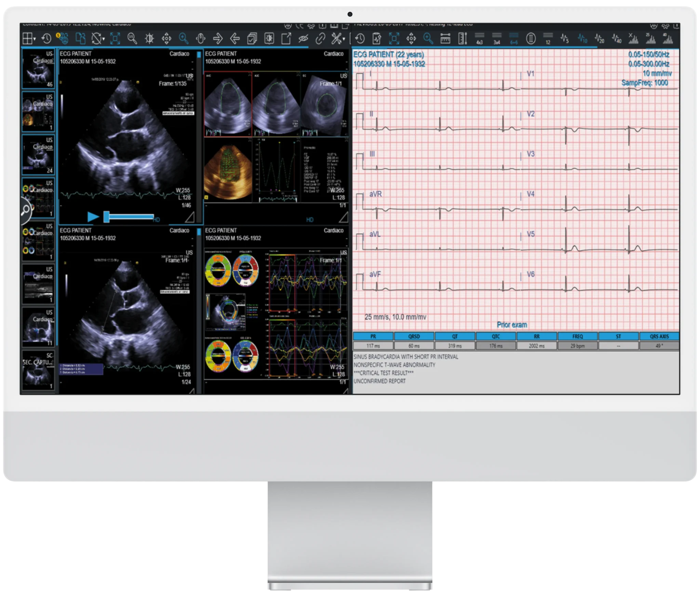Screen dimensions: 700x594
Task: Click the 1:1 magnifier zoom icon
Action: point(132,38)
